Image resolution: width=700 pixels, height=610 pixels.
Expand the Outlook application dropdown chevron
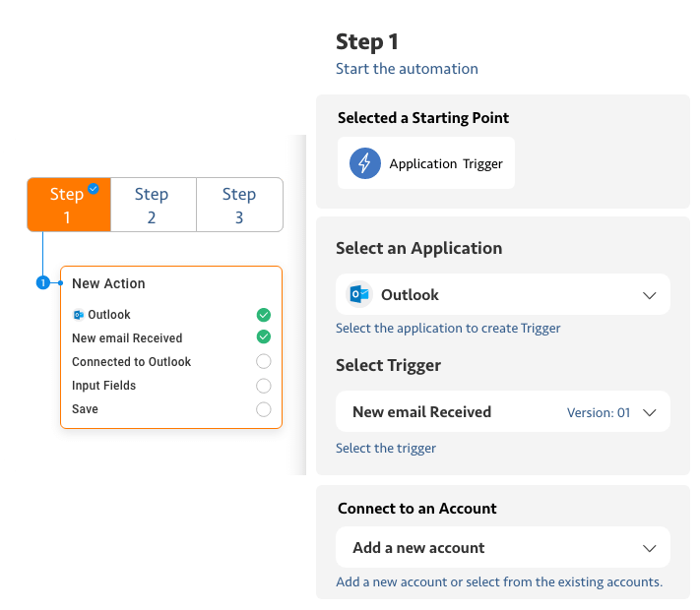(649, 295)
